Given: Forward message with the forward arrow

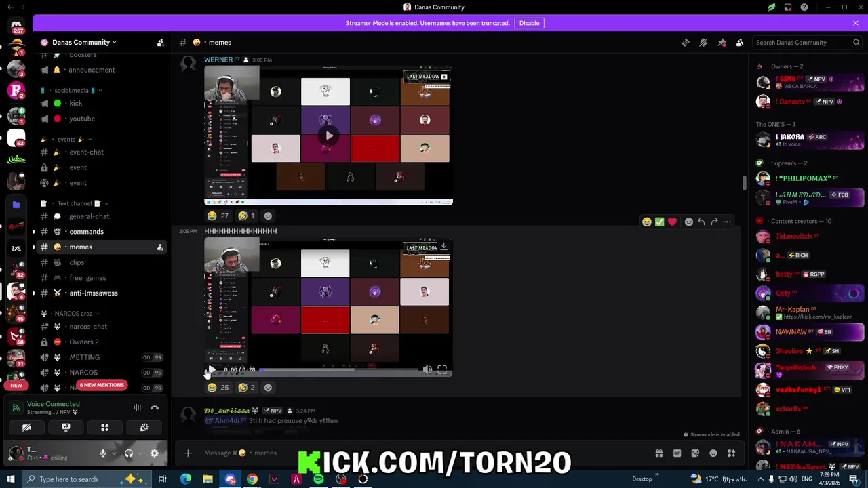Looking at the screenshot, I should click(714, 222).
